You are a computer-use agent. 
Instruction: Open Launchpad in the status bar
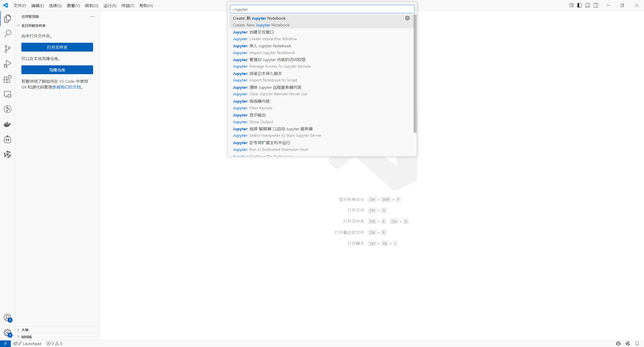pos(27,343)
